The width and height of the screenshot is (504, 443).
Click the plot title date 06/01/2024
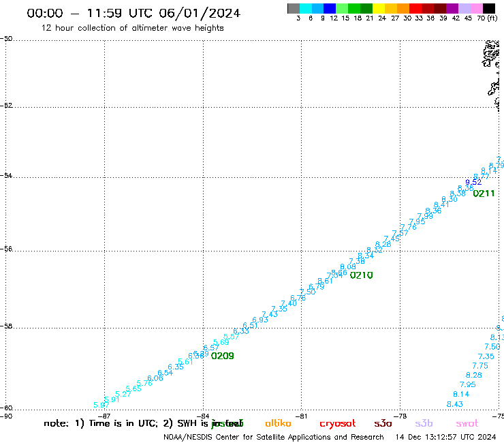pyautogui.click(x=200, y=13)
